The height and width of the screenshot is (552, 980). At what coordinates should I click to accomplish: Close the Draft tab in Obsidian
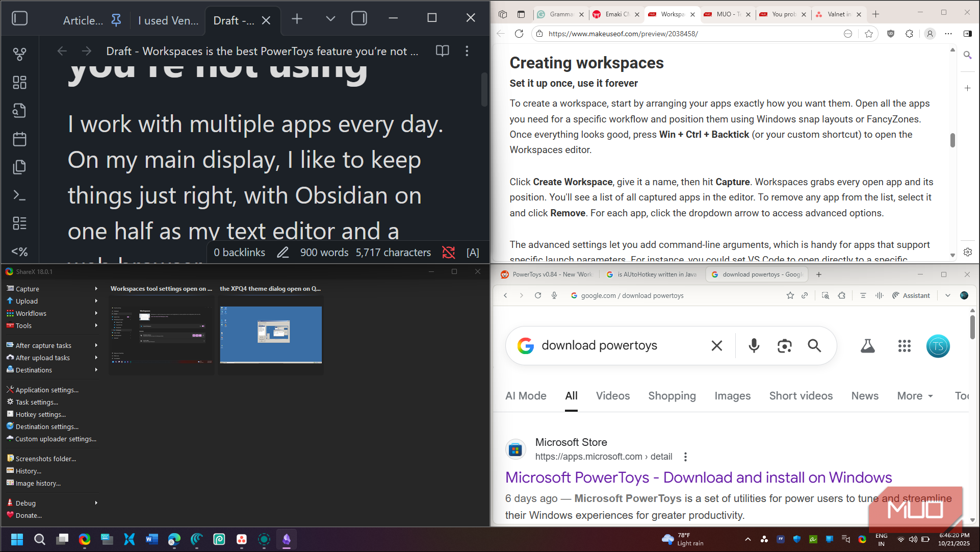266,20
